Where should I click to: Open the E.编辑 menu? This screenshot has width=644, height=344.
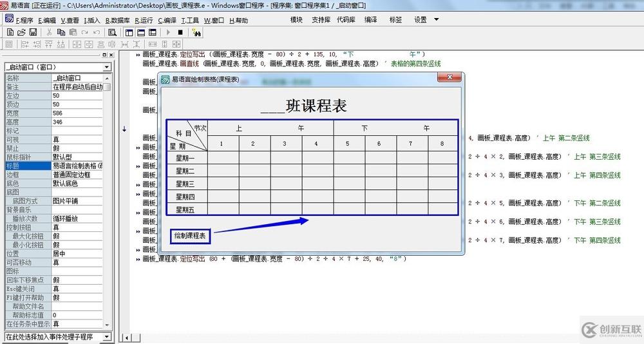click(x=47, y=20)
